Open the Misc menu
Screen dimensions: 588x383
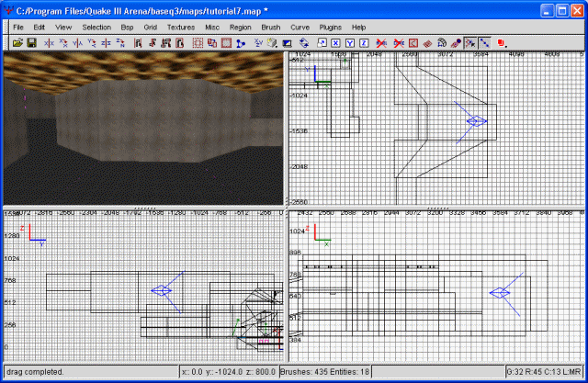[x=212, y=28]
